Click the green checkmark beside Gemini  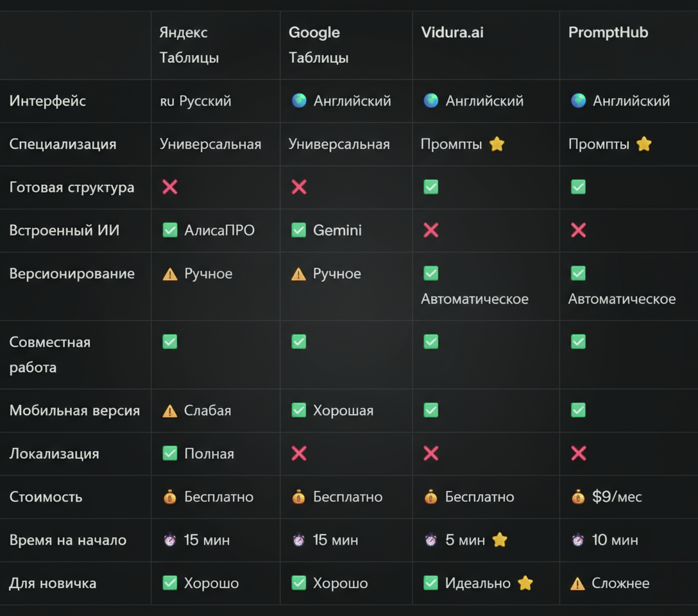coord(299,230)
